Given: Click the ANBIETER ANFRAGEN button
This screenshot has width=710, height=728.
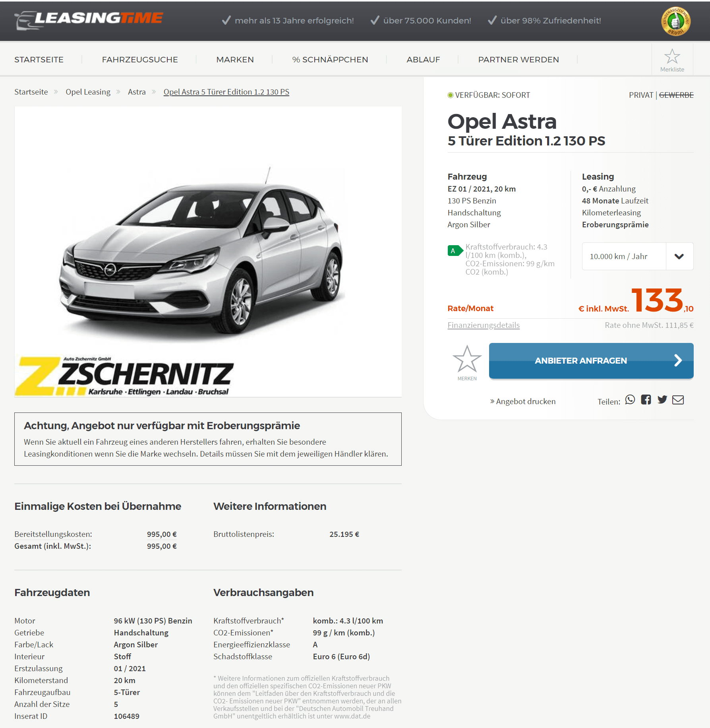Looking at the screenshot, I should click(x=591, y=361).
